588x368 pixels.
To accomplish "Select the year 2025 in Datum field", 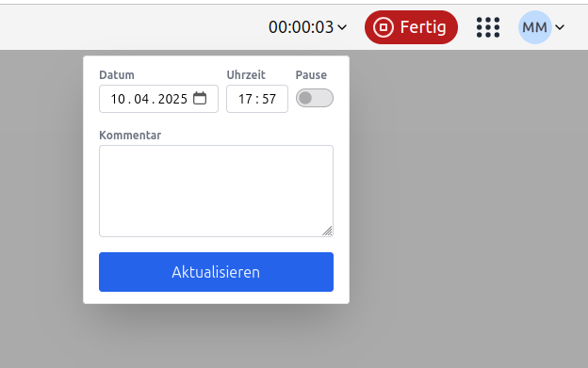I will coord(172,99).
